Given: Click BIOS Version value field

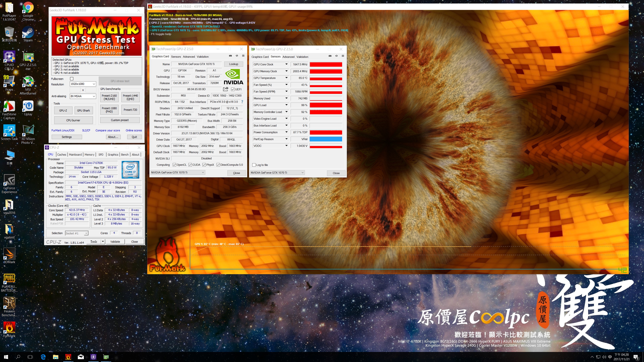Looking at the screenshot, I should tap(197, 89).
